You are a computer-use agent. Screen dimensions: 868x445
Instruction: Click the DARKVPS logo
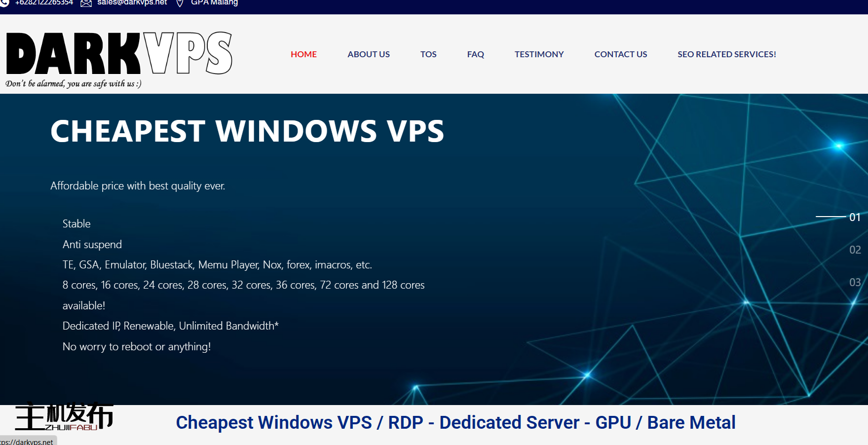coord(118,54)
